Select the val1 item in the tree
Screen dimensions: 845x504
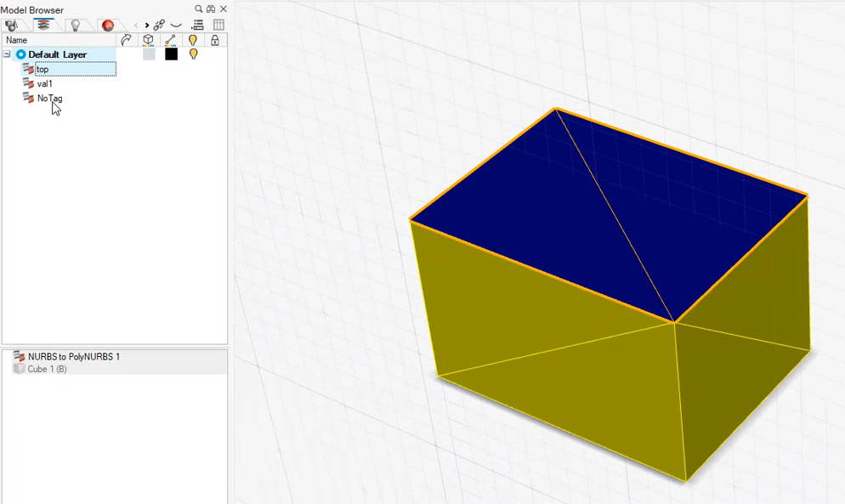(x=44, y=84)
